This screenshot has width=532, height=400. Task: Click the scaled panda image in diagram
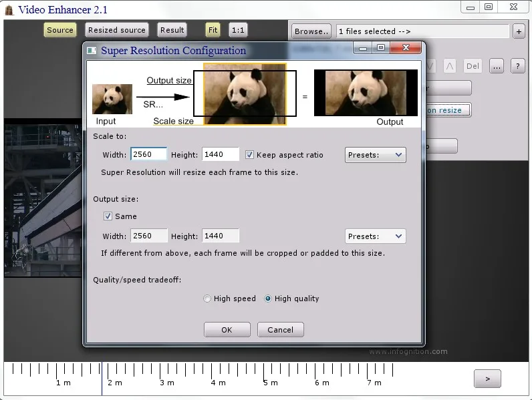245,94
